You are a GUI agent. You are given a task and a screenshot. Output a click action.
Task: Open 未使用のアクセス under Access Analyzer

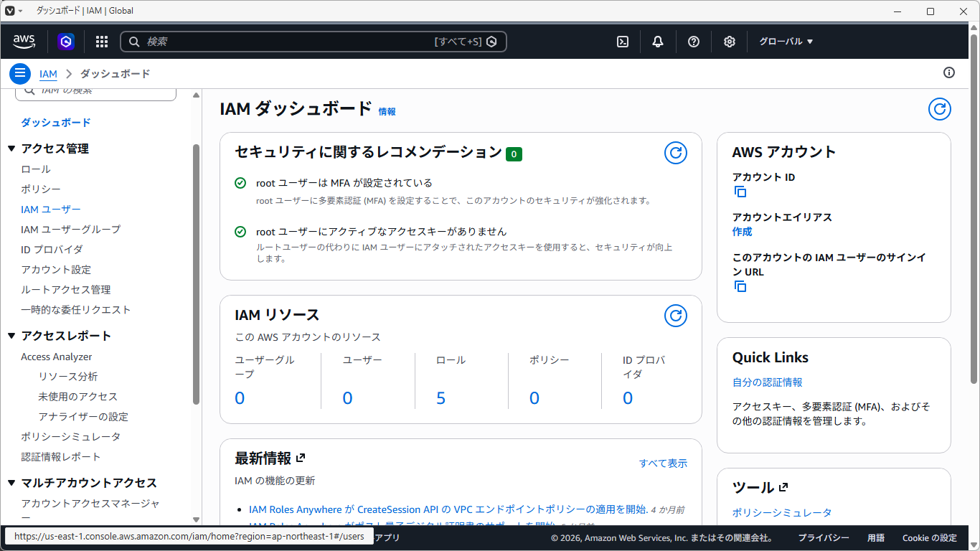click(78, 397)
